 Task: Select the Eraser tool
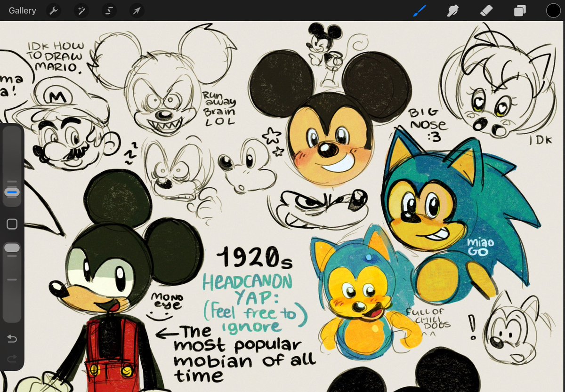coord(486,10)
